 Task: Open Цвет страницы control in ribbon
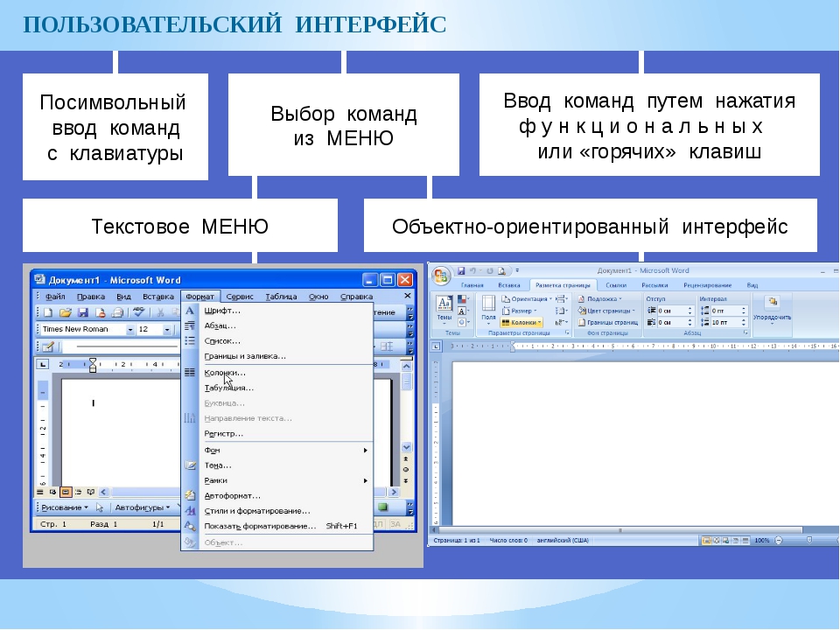pos(606,311)
